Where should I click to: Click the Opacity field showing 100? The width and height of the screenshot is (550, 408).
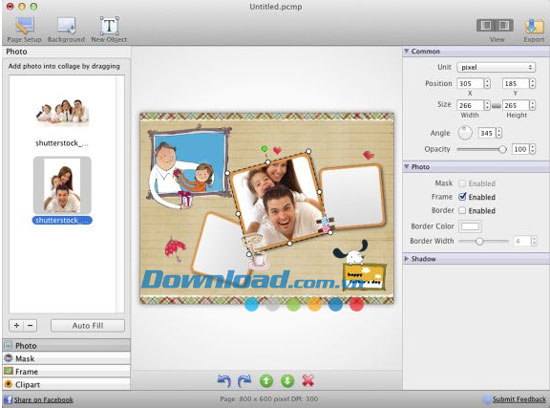520,149
